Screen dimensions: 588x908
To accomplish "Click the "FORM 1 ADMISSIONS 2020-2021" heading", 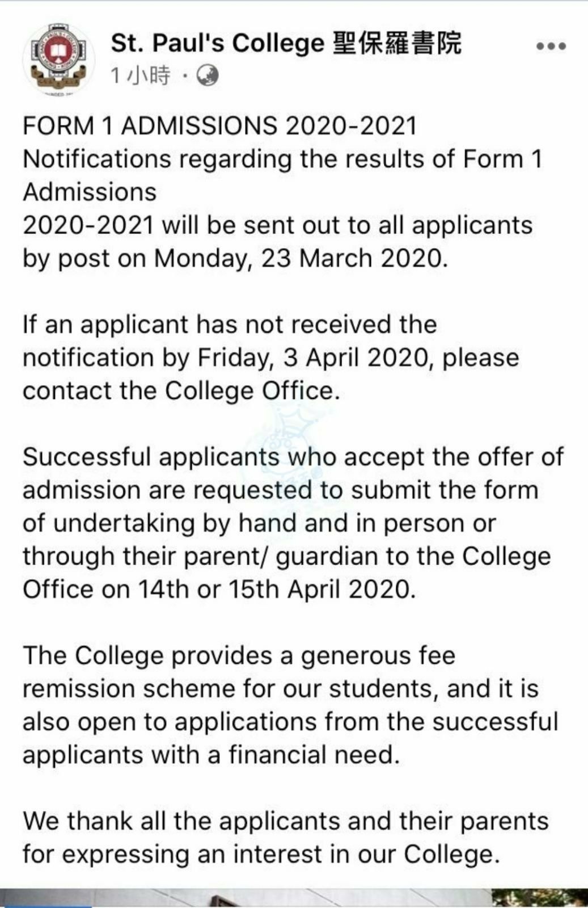I will (219, 126).
